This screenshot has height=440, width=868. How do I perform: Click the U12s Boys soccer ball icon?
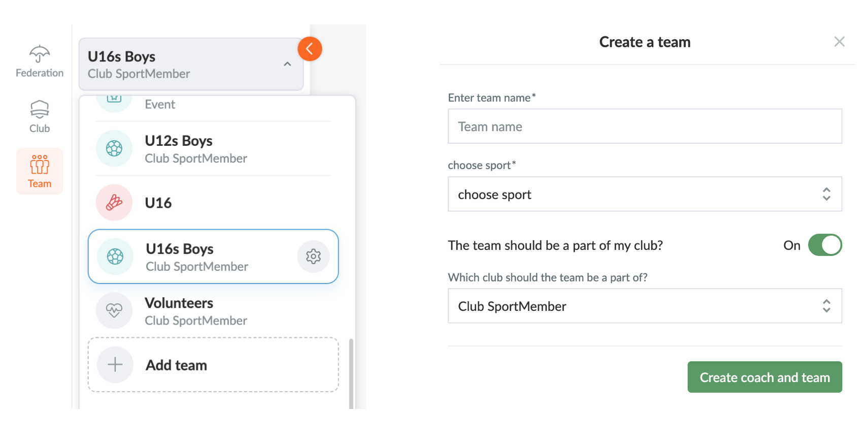tap(114, 148)
